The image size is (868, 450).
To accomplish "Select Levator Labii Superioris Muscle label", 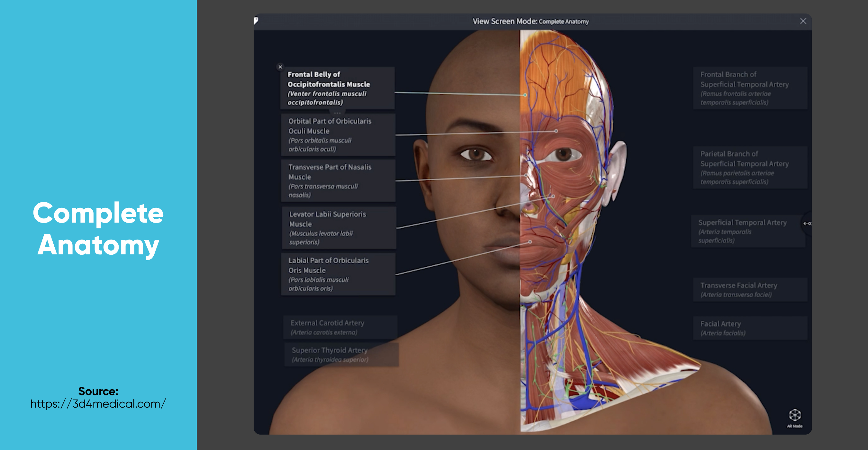I will tap(339, 228).
